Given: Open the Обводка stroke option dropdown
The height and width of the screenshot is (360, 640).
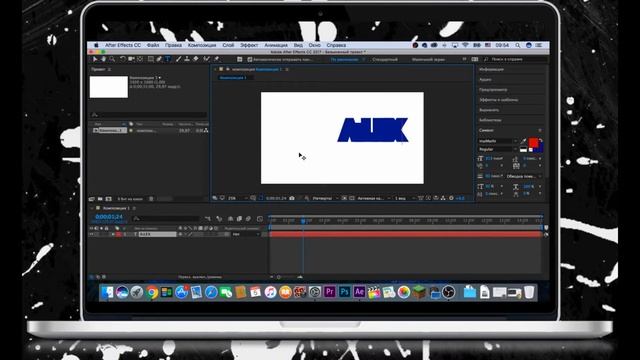Looking at the screenshot, I should 524,176.
